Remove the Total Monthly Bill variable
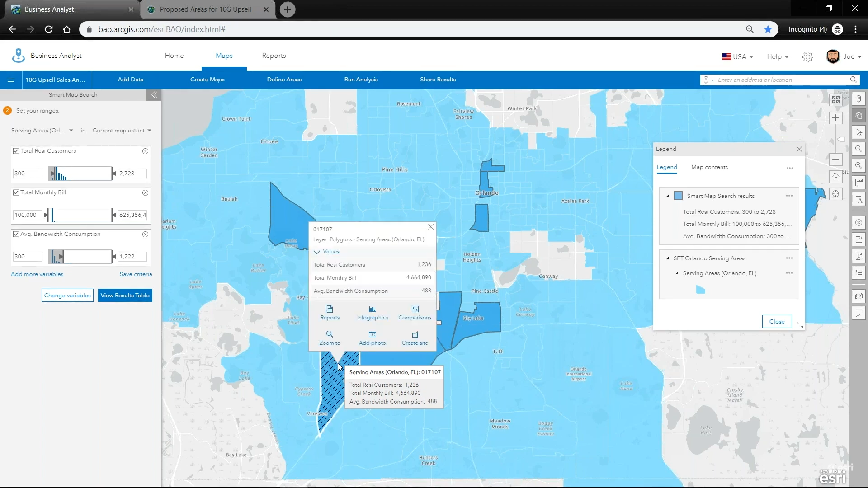This screenshot has width=868, height=488. point(145,192)
